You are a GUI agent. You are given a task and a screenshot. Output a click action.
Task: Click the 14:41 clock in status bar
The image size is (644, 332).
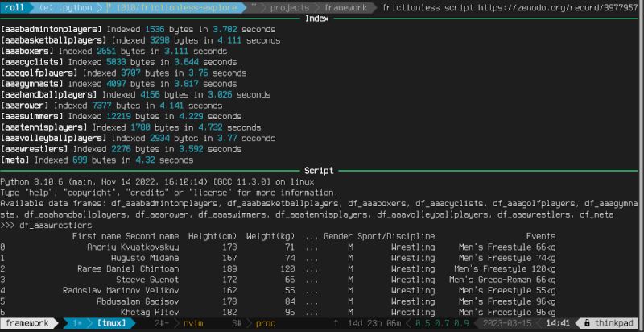click(558, 323)
